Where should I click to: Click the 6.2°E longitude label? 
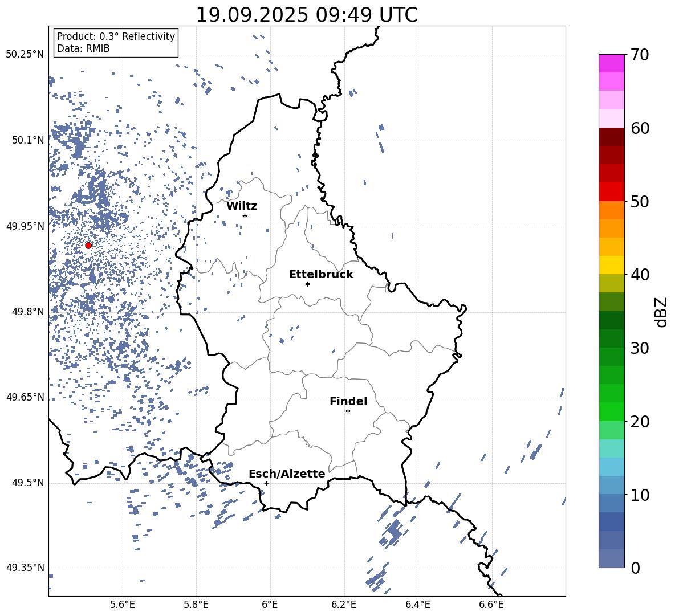click(x=344, y=605)
